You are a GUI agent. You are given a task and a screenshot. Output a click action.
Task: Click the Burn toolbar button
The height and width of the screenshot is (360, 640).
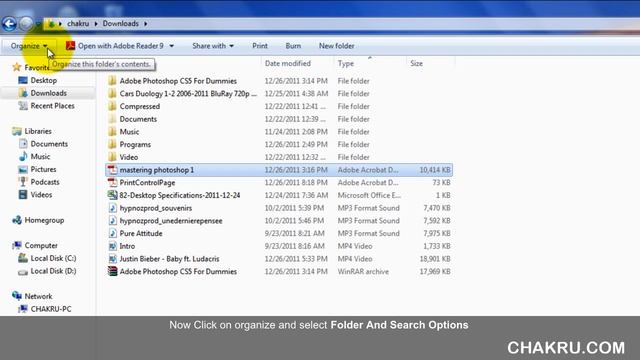pos(293,46)
